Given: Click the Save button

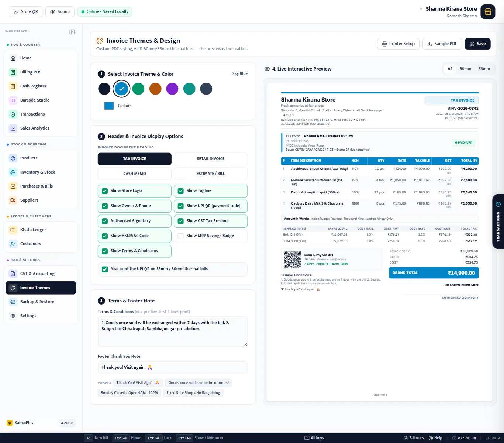Looking at the screenshot, I should coord(477,44).
